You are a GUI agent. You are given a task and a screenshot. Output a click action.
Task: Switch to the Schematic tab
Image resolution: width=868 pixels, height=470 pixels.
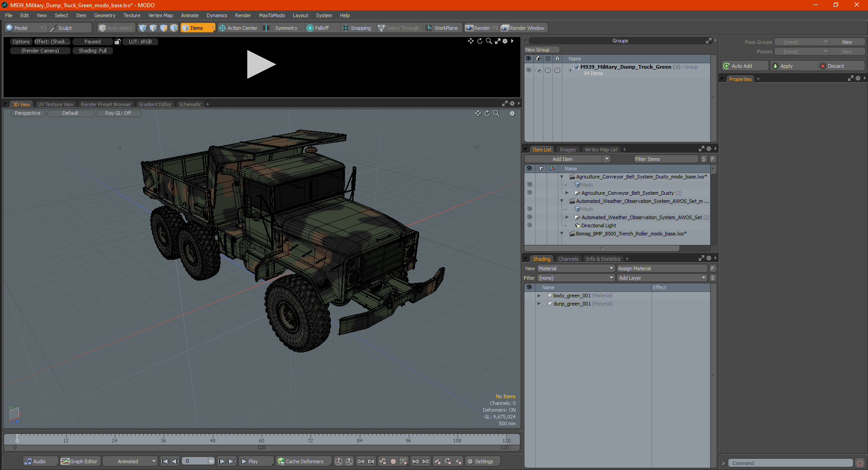coord(190,104)
